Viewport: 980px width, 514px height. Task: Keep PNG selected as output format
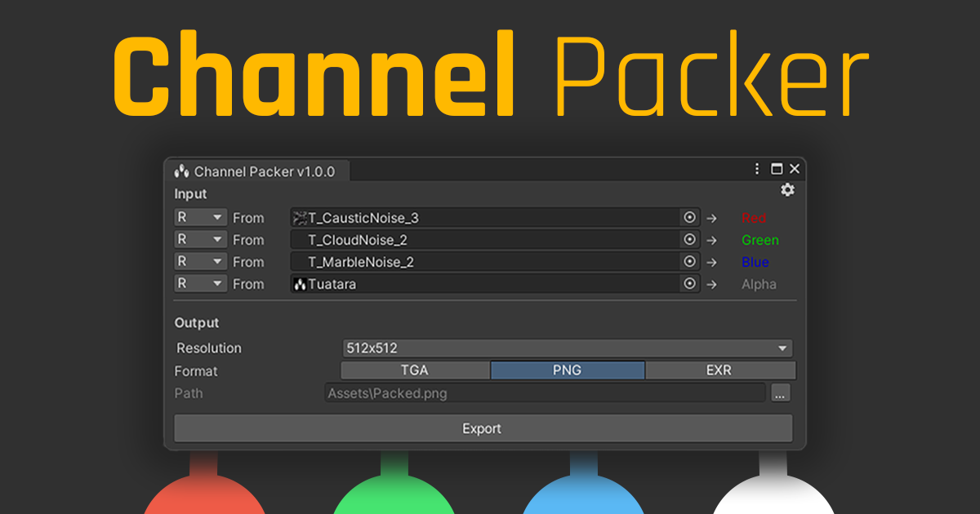pos(568,370)
